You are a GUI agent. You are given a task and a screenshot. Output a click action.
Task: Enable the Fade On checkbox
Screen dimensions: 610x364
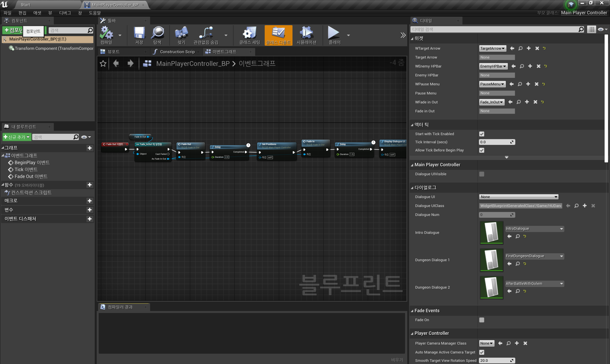click(x=482, y=320)
